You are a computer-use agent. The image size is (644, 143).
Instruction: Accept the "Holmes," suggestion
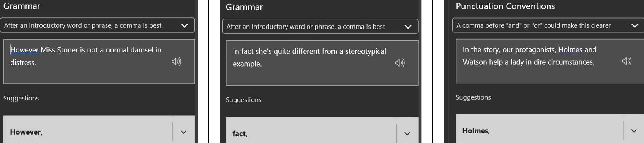[x=539, y=130]
